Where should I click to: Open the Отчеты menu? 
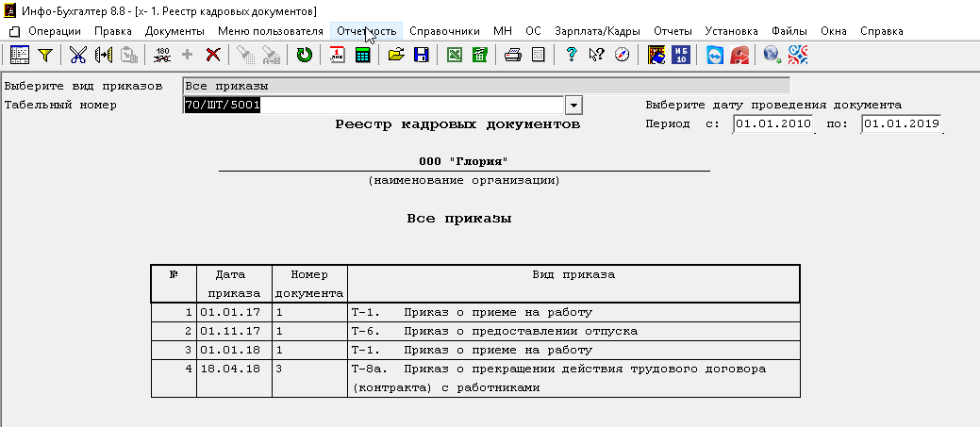pyautogui.click(x=673, y=31)
